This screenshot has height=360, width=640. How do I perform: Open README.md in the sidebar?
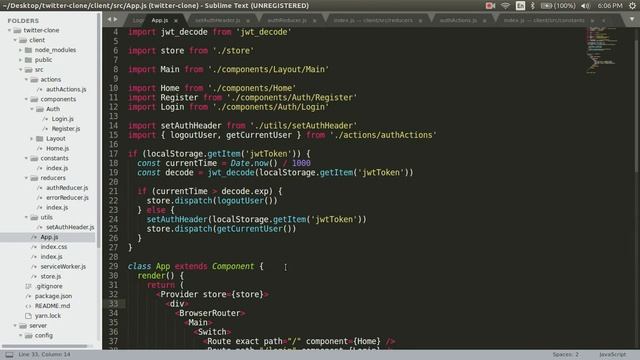pyautogui.click(x=52, y=306)
